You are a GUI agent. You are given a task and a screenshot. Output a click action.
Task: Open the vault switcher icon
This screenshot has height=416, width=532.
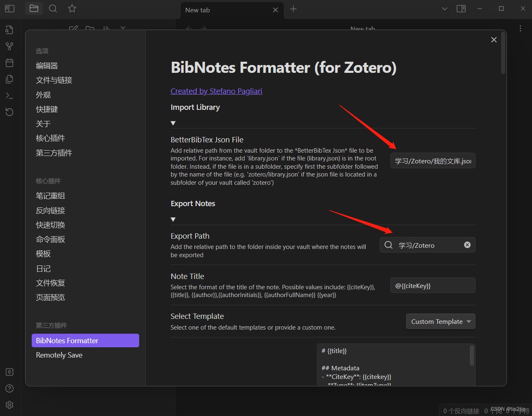[x=9, y=372]
